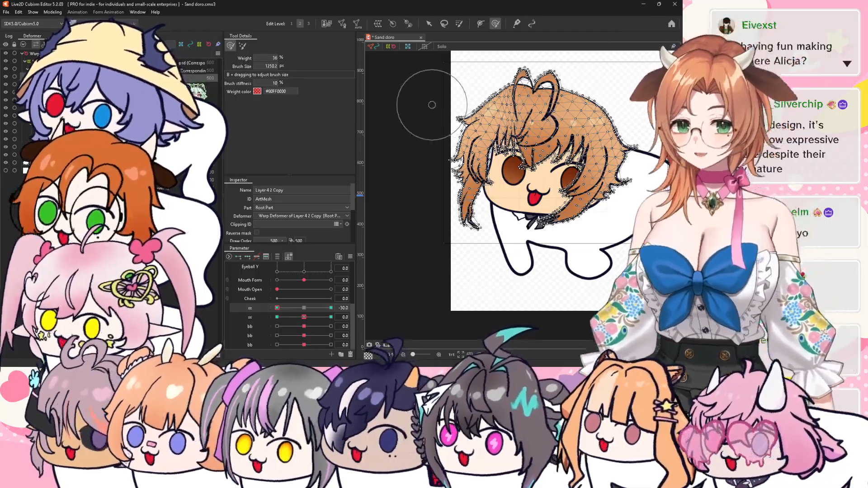Viewport: 868px width, 488px height.
Task: Click the automatic mesh generator icon
Action: tap(357, 23)
